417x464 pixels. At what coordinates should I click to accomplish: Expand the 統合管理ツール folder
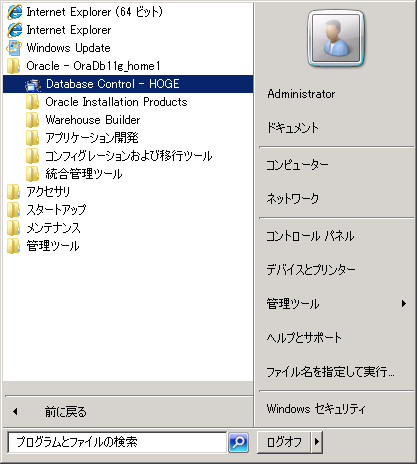(128, 174)
